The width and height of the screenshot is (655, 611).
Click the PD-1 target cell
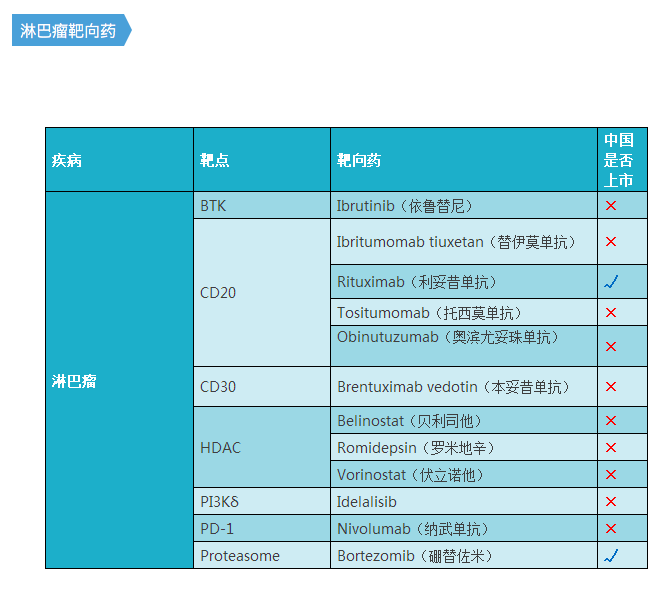click(262, 529)
